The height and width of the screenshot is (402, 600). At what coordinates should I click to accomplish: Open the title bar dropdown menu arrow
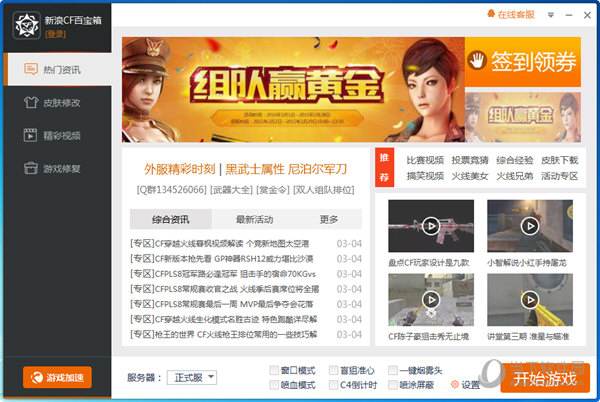pos(551,15)
